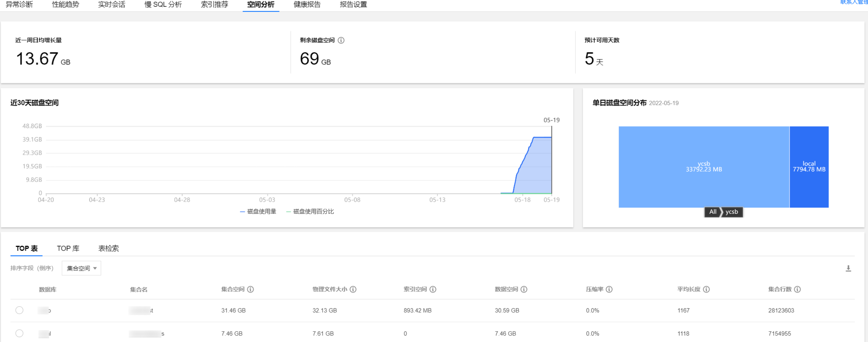The height and width of the screenshot is (342, 868).
Task: Open the 表检索 tab
Action: (109, 248)
